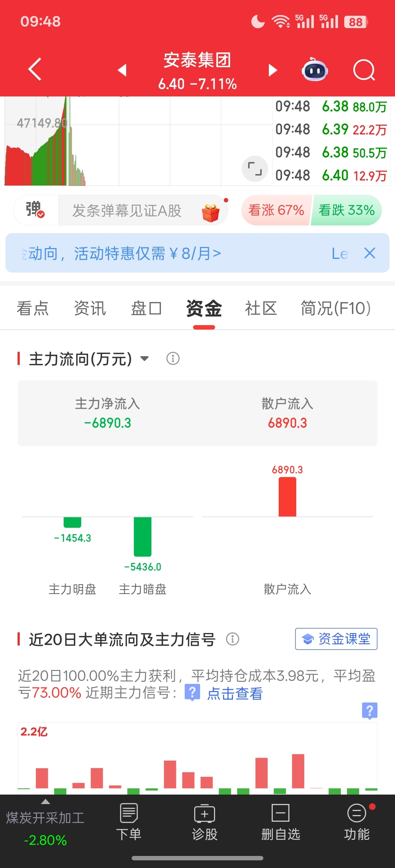Tap info icon beside 主力流向
395x868 pixels.
pos(173,358)
